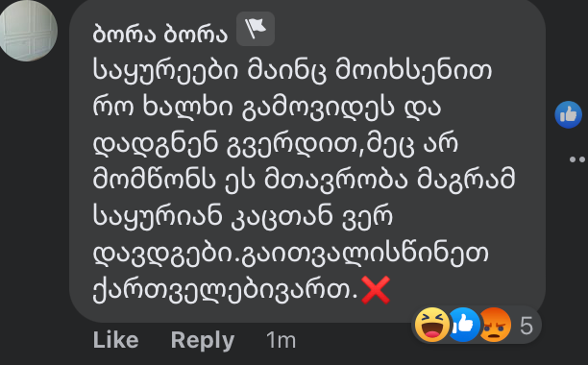The width and height of the screenshot is (588, 365).
Task: Click the Haha laughing reaction emoji
Action: (432, 325)
